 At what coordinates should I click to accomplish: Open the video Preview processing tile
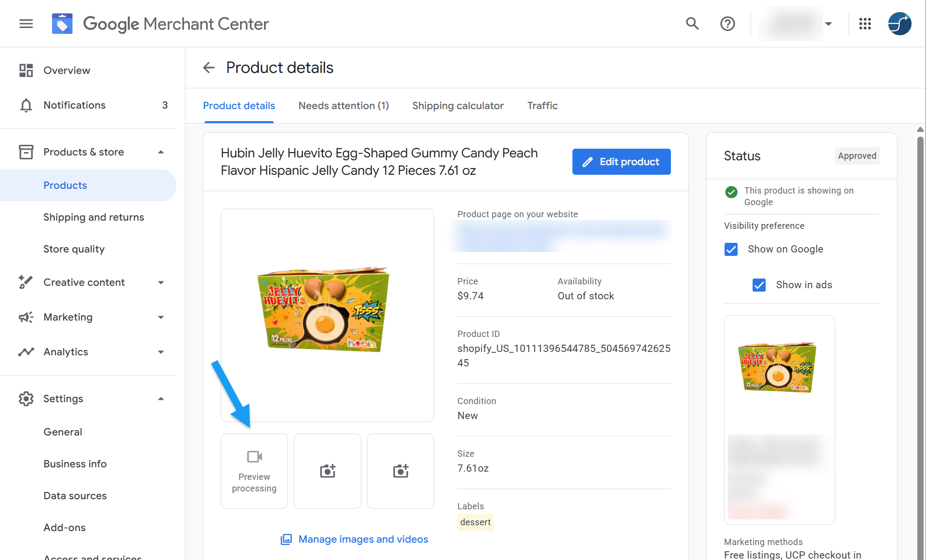[254, 471]
